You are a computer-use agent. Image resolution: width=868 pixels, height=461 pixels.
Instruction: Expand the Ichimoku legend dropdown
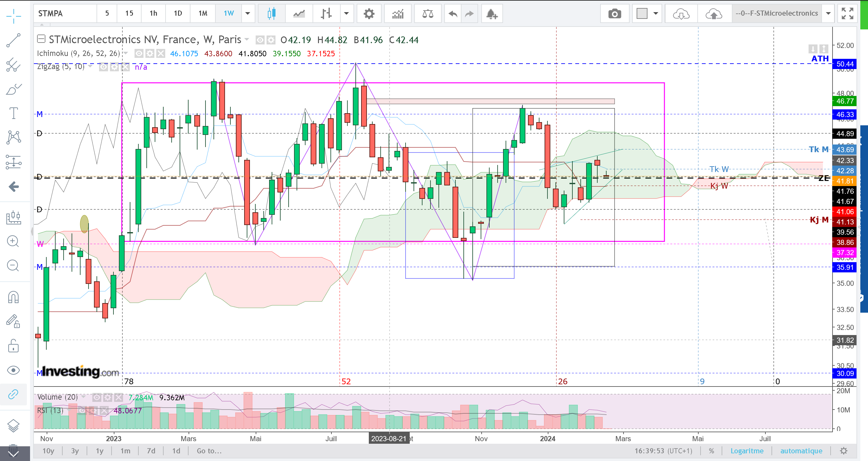tap(126, 53)
